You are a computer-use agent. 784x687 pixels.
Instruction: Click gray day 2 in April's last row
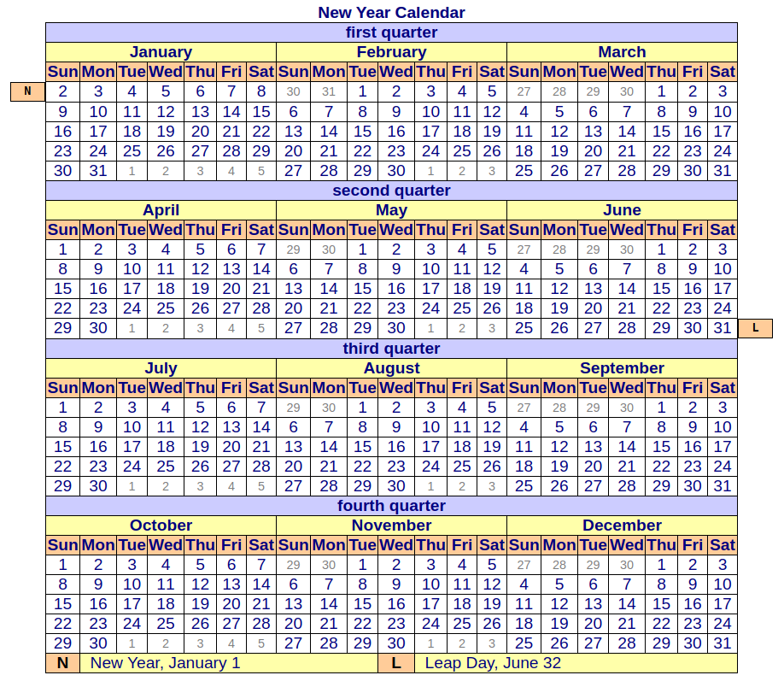[x=166, y=328]
